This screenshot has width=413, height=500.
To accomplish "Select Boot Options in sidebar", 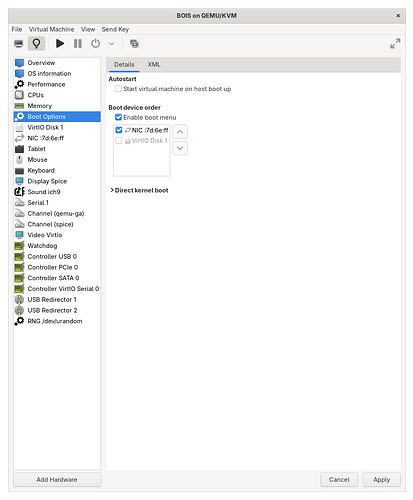I will point(57,117).
